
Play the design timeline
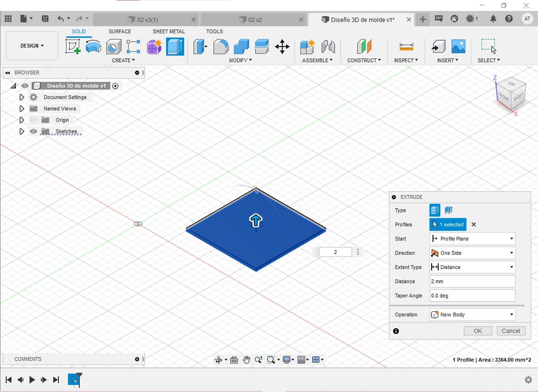[32, 379]
